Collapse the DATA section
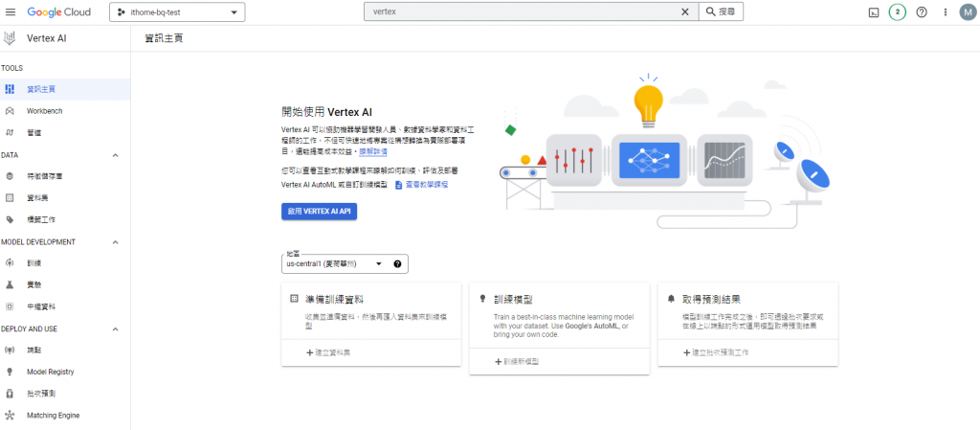Viewport: 980px width, 430px height. (115, 155)
